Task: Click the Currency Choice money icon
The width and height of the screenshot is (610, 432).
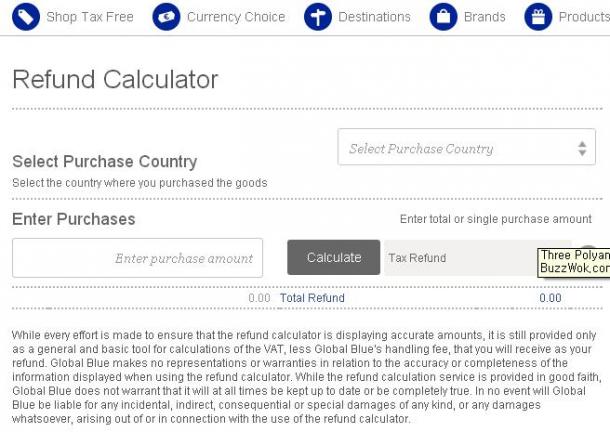Action: [167, 17]
